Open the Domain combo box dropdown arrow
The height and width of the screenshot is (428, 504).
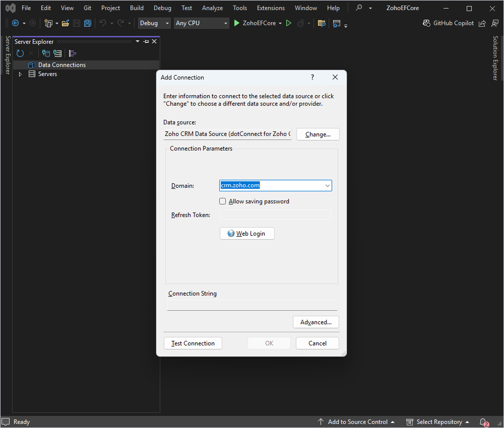(328, 186)
